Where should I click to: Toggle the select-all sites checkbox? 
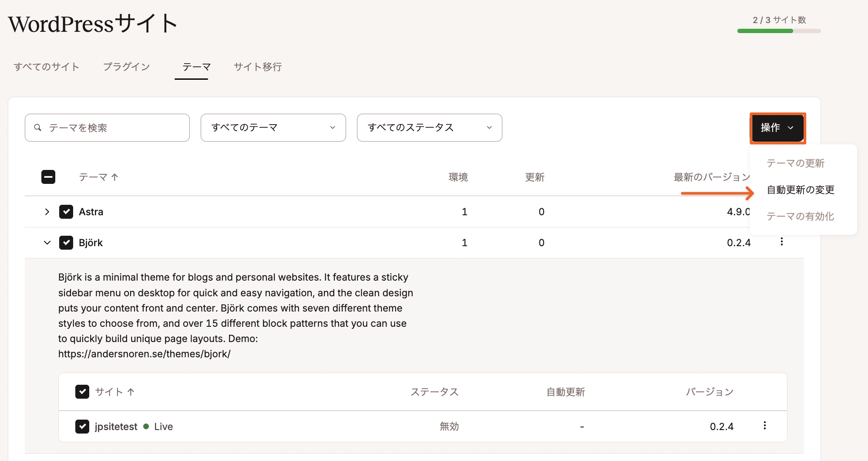pos(82,392)
